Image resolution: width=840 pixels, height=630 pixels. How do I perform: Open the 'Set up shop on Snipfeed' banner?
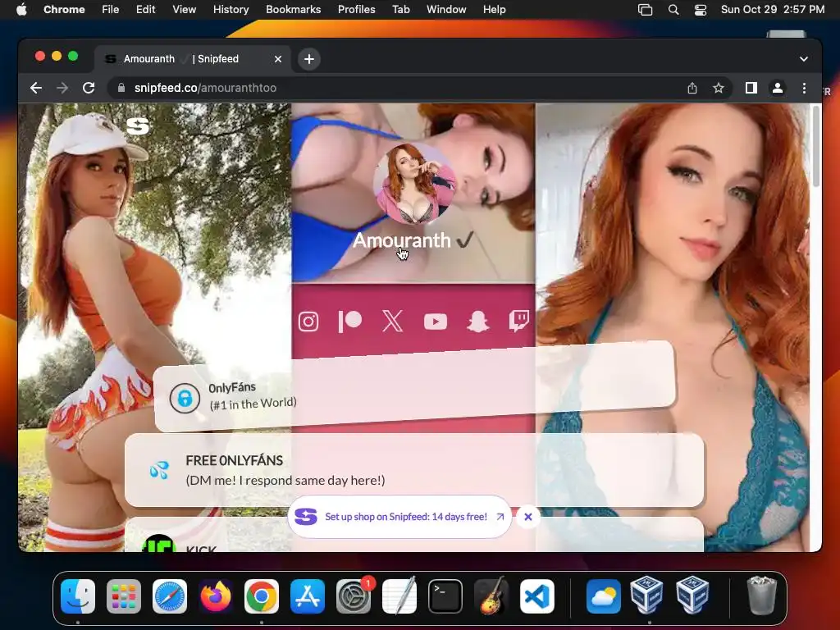click(399, 517)
